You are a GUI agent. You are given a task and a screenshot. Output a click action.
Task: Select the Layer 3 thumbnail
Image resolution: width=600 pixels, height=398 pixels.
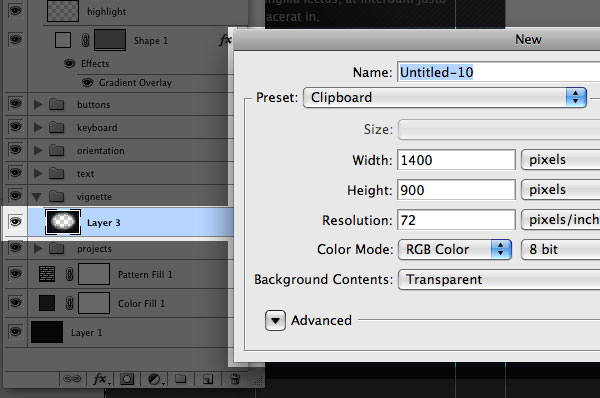[x=63, y=222]
